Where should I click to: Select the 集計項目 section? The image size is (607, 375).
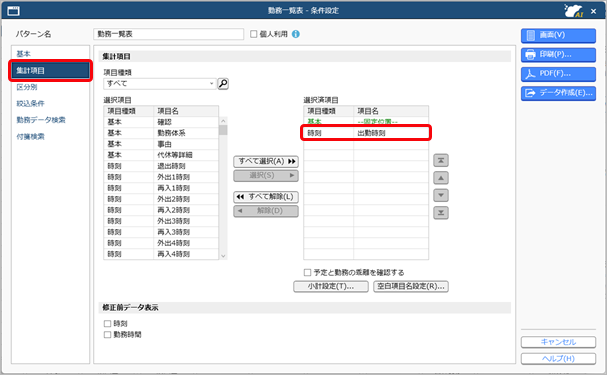tap(50, 70)
